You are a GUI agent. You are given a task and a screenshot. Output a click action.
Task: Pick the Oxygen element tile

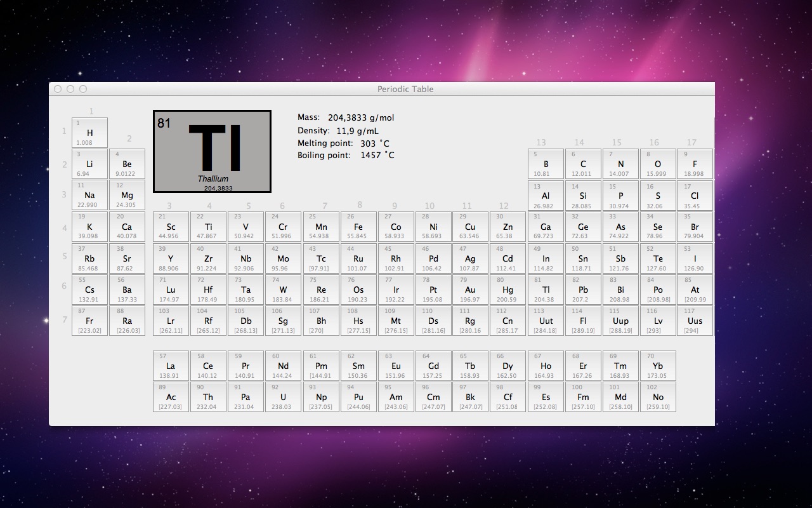(x=658, y=164)
